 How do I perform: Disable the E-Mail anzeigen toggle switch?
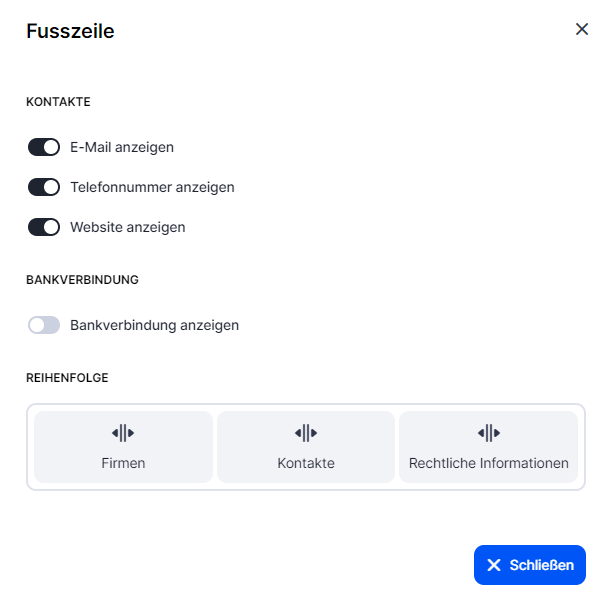pyautogui.click(x=44, y=147)
